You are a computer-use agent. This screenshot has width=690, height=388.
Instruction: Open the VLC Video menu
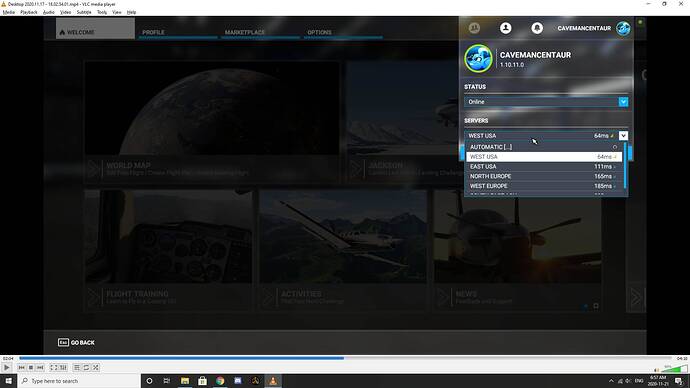(x=65, y=12)
